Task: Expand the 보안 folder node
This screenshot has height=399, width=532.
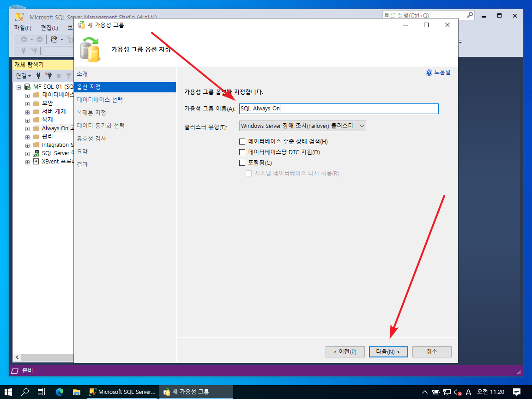Action: coord(28,104)
